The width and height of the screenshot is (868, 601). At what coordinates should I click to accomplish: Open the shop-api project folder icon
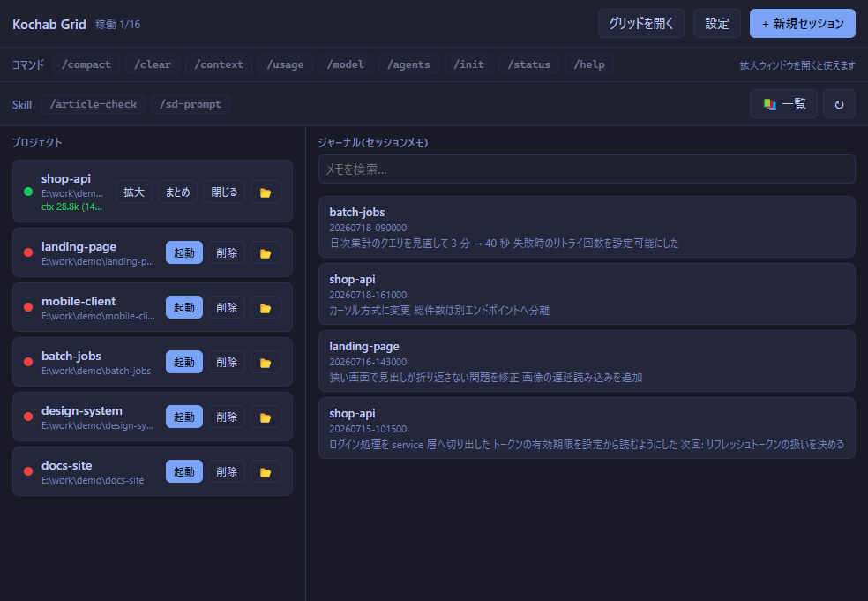[x=266, y=192]
